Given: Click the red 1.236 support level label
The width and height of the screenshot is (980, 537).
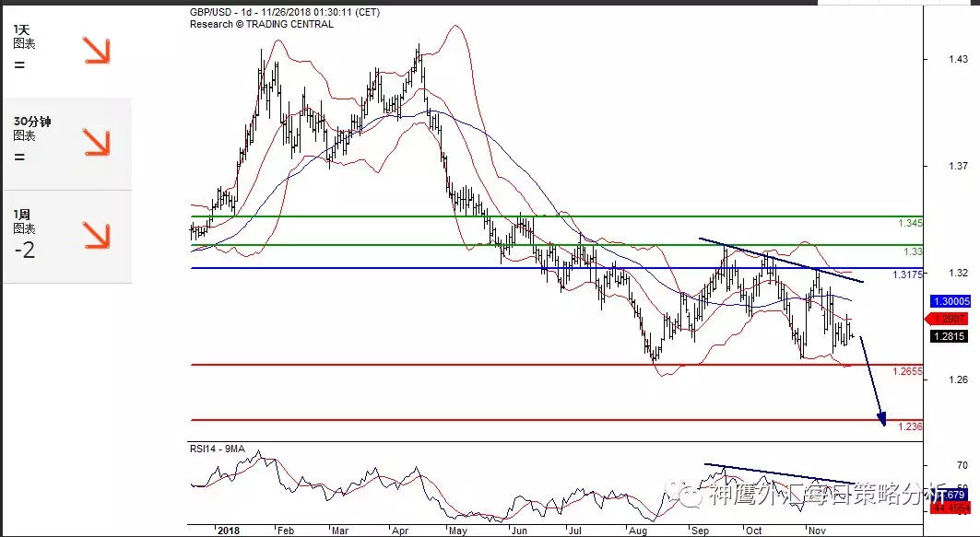Looking at the screenshot, I should coord(910,426).
